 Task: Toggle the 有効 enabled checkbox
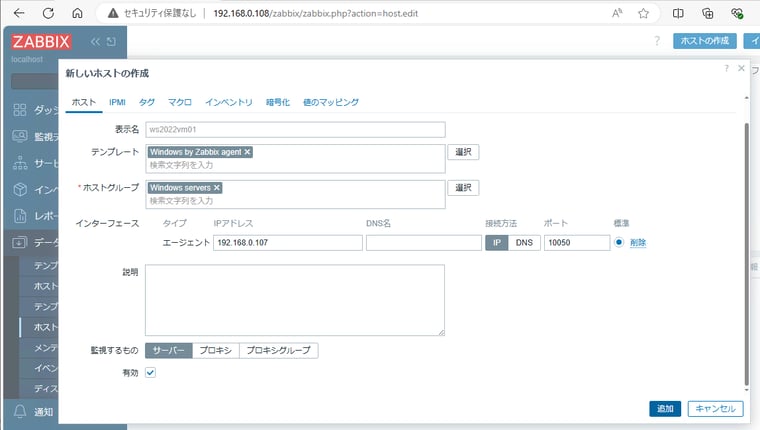coord(150,373)
